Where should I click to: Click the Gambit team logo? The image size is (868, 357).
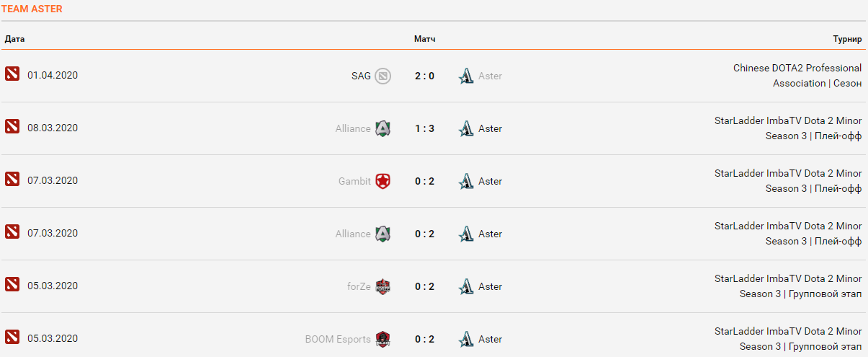click(x=382, y=181)
